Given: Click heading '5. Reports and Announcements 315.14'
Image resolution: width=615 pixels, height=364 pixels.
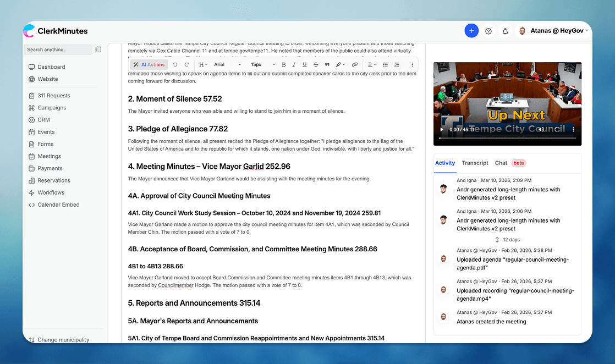Looking at the screenshot, I should pos(194,303).
